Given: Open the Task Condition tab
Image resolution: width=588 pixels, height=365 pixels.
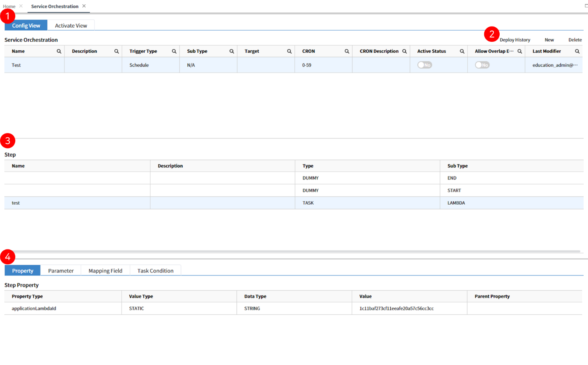Looking at the screenshot, I should [155, 271].
